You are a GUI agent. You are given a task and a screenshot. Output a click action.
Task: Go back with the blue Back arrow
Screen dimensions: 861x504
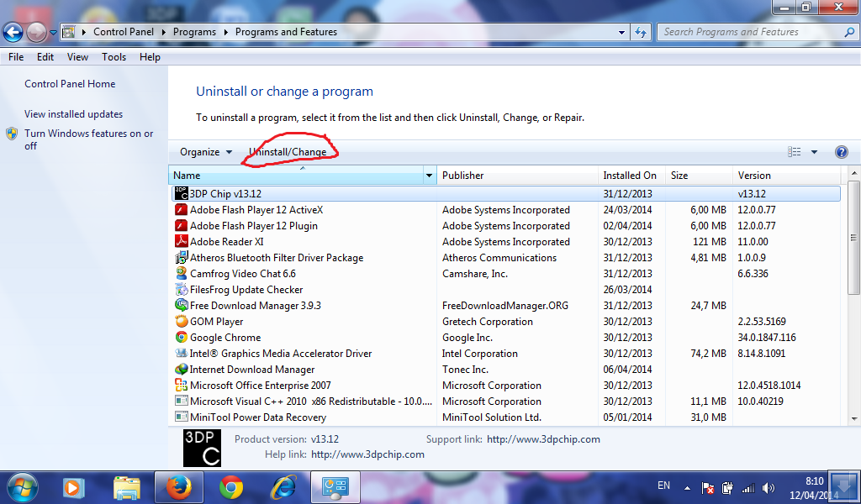point(13,33)
